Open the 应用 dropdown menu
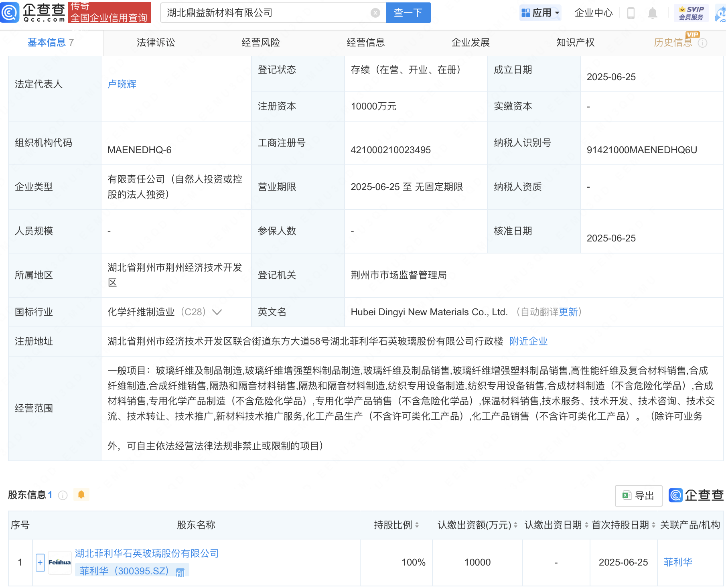726x588 pixels. coord(540,13)
